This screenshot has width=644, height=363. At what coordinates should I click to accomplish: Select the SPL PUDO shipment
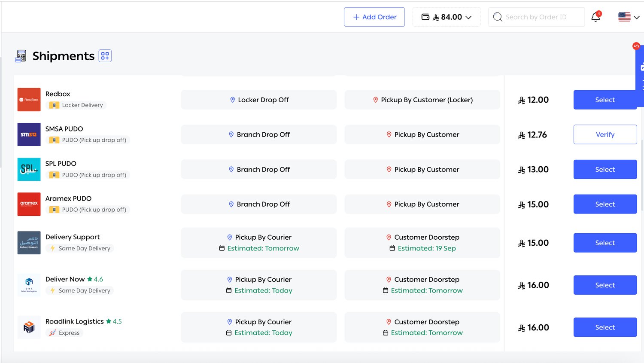[x=605, y=169]
